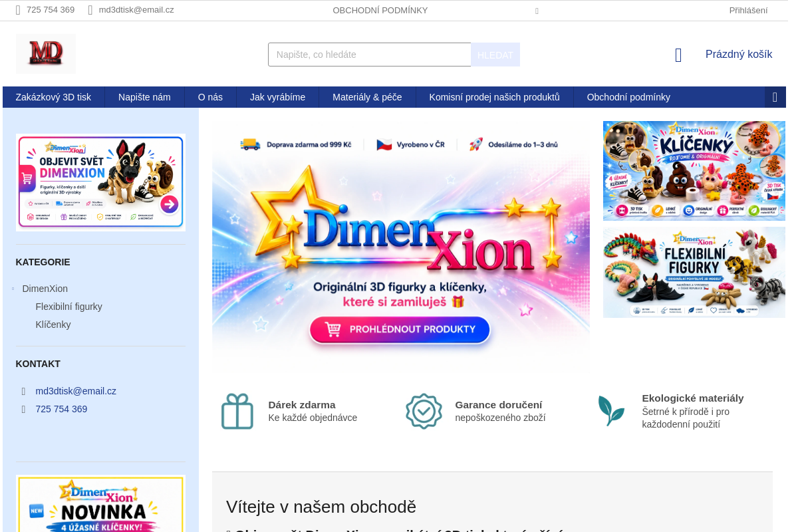Image resolution: width=798 pixels, height=532 pixels.
Task: Click Prázdný košík cart link
Action: pyautogui.click(x=739, y=55)
